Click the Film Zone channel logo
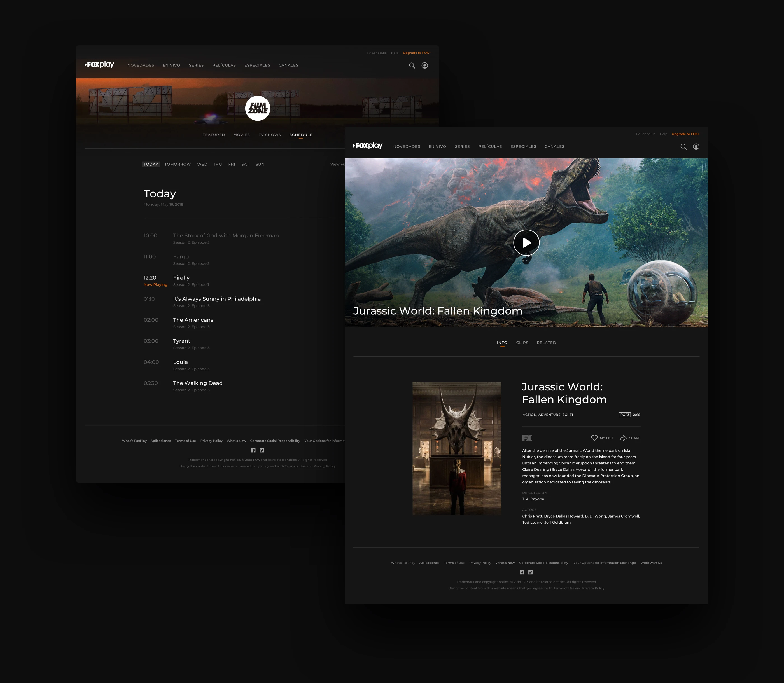Screen dimensions: 784x683 tap(257, 109)
